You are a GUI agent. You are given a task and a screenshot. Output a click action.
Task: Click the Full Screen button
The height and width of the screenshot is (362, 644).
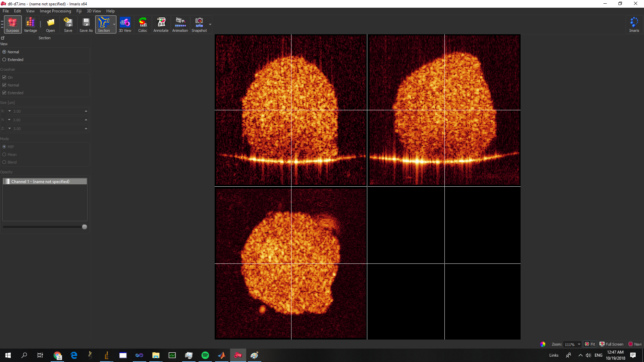[x=611, y=344]
